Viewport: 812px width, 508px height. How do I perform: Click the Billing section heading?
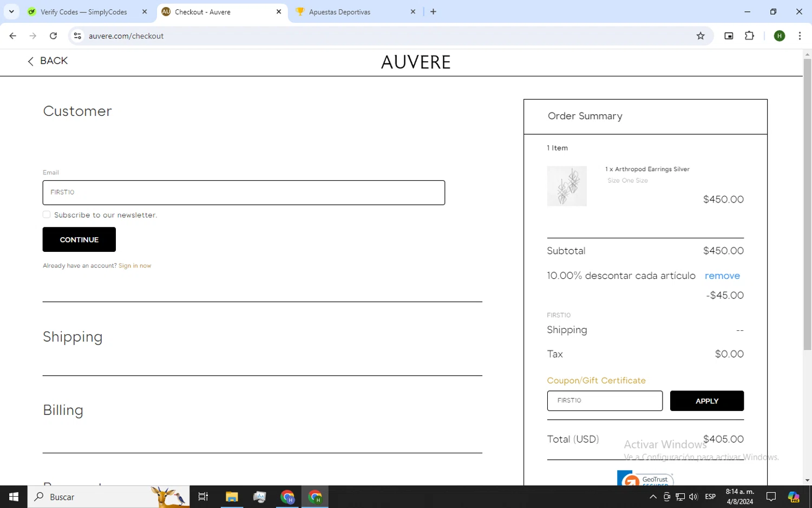coord(63,410)
